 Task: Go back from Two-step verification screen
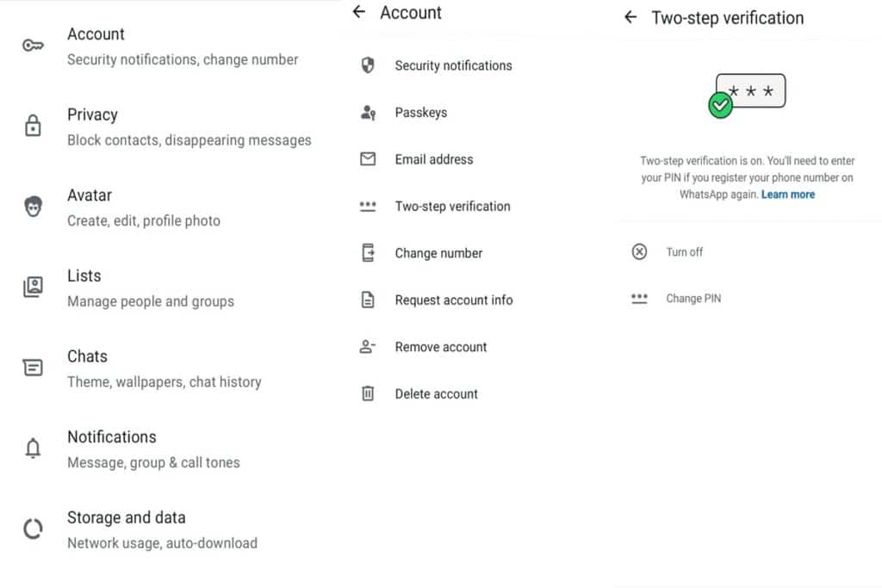(x=630, y=17)
